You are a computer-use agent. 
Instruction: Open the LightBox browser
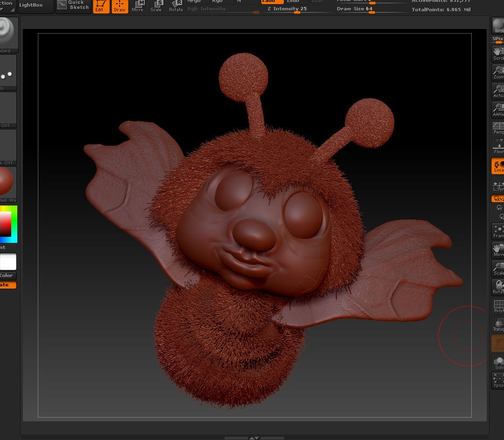coord(31,5)
